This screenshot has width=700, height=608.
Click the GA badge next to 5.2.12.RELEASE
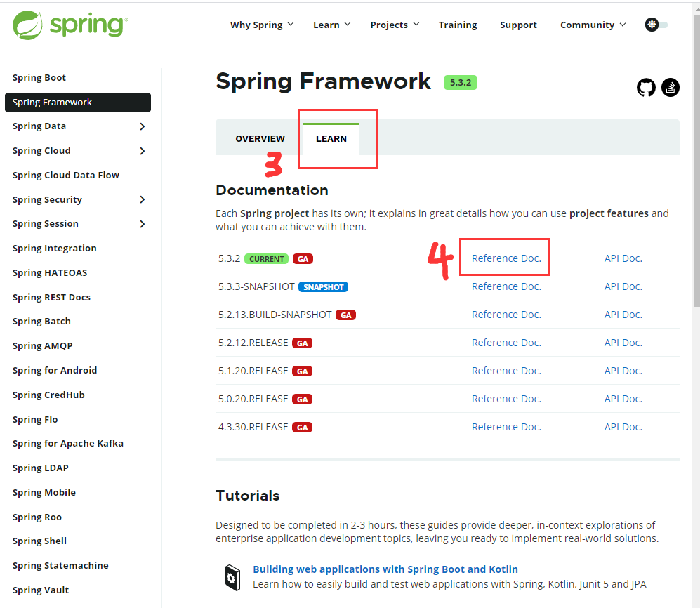click(x=302, y=343)
